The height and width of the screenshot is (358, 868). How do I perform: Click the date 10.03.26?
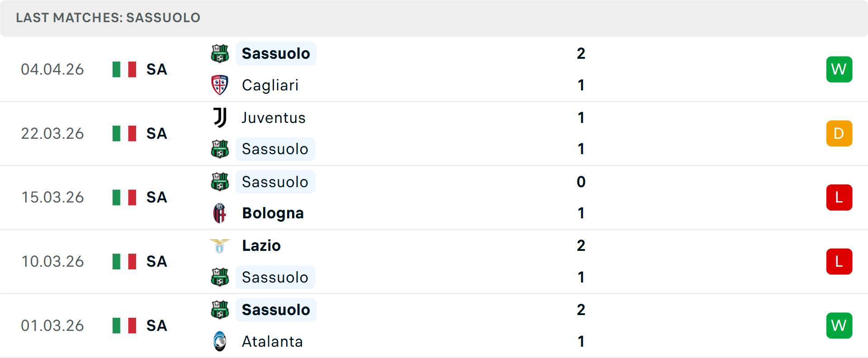(x=52, y=261)
